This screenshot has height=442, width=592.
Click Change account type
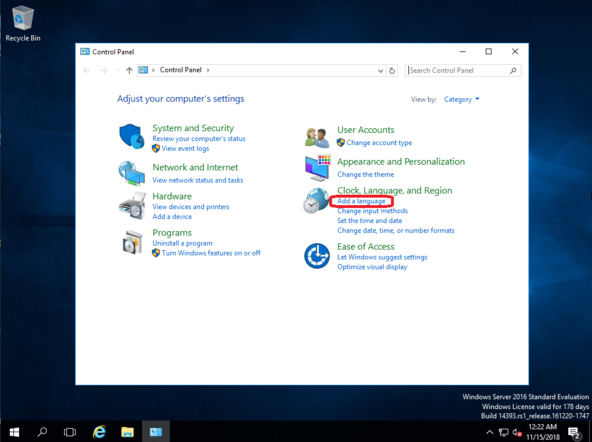(x=379, y=143)
